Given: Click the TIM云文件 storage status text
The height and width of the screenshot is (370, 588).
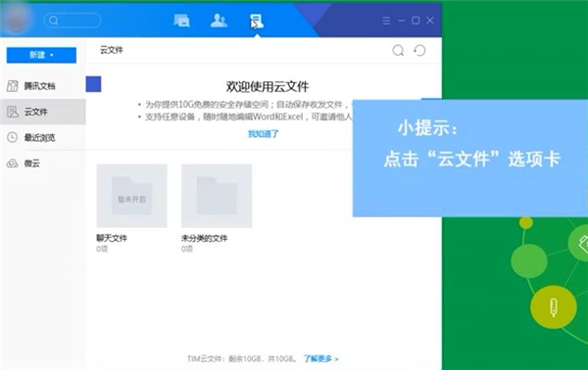Looking at the screenshot, I should coord(242,359).
